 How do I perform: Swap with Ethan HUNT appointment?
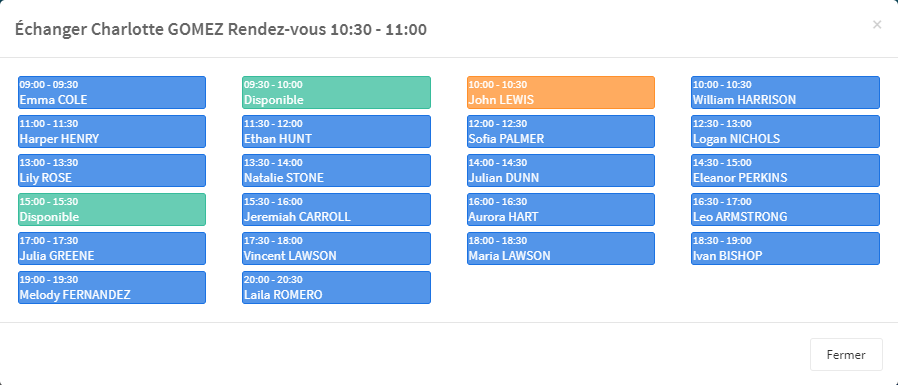pos(336,131)
